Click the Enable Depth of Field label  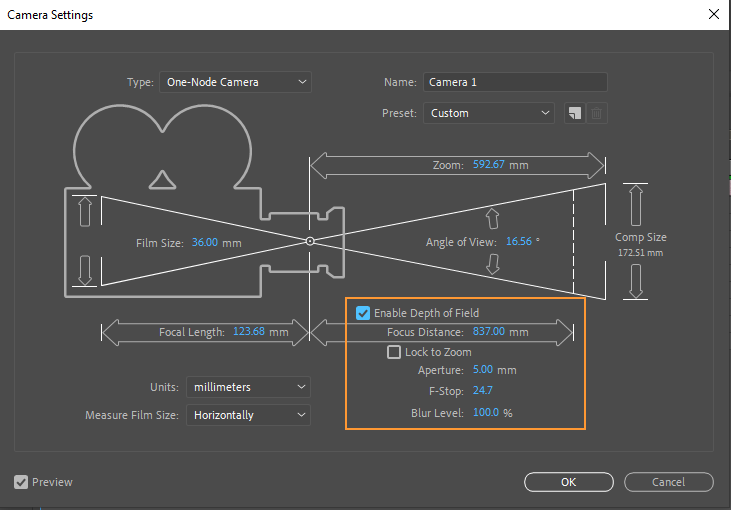click(x=426, y=313)
